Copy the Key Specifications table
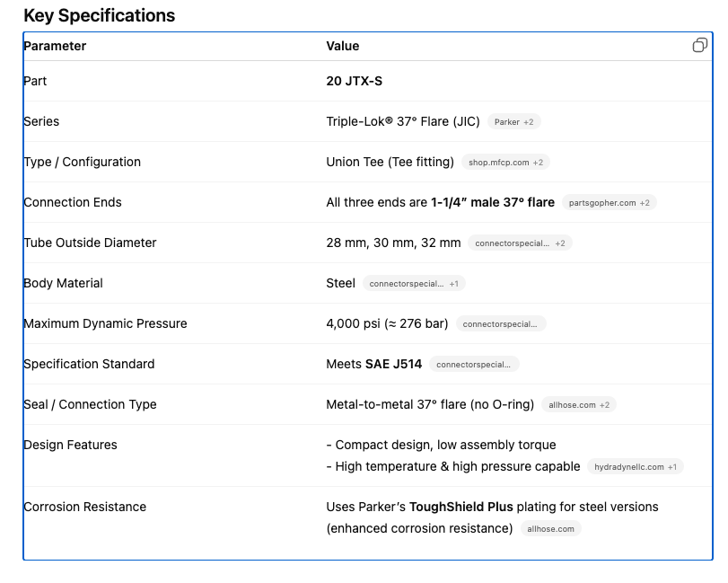Viewport: 728px width, 583px height. click(699, 46)
